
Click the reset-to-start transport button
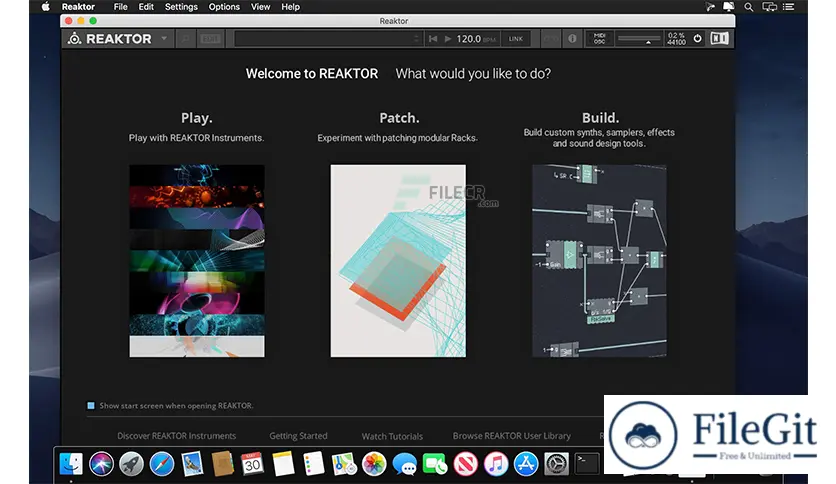(x=433, y=39)
